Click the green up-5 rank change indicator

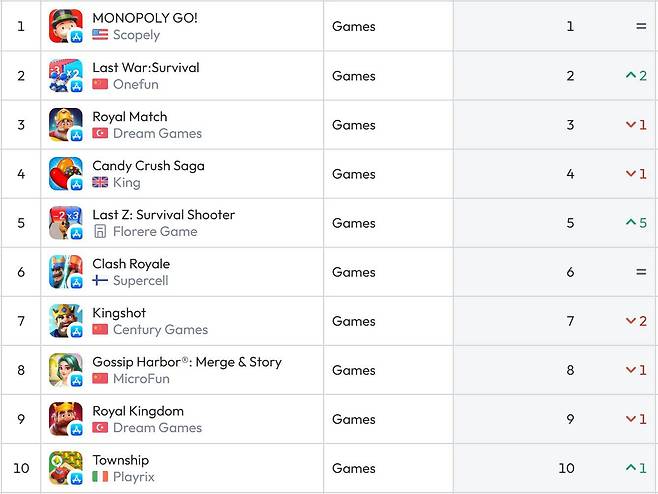pos(636,223)
